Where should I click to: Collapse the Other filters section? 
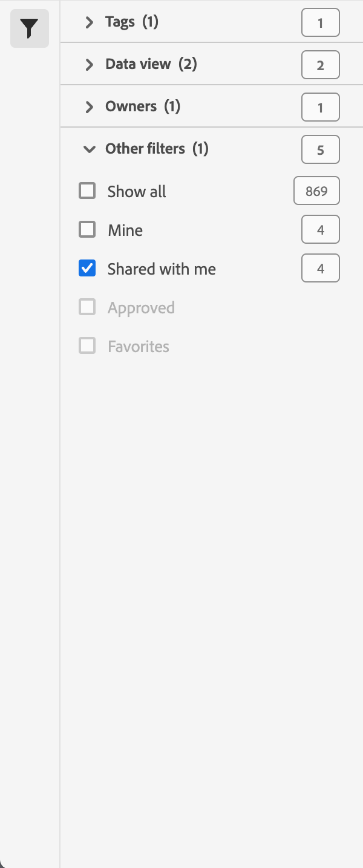click(x=90, y=149)
